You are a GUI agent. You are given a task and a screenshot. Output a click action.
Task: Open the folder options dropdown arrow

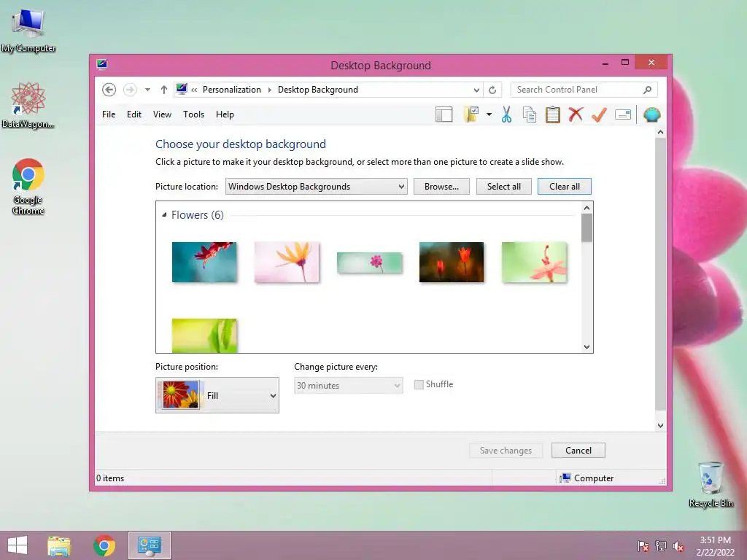tap(489, 114)
